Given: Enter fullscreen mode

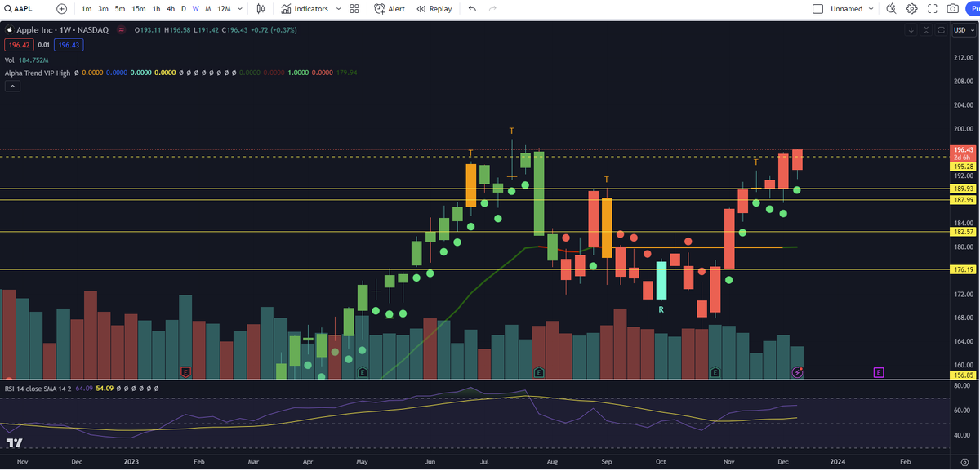Looking at the screenshot, I should click(932, 9).
